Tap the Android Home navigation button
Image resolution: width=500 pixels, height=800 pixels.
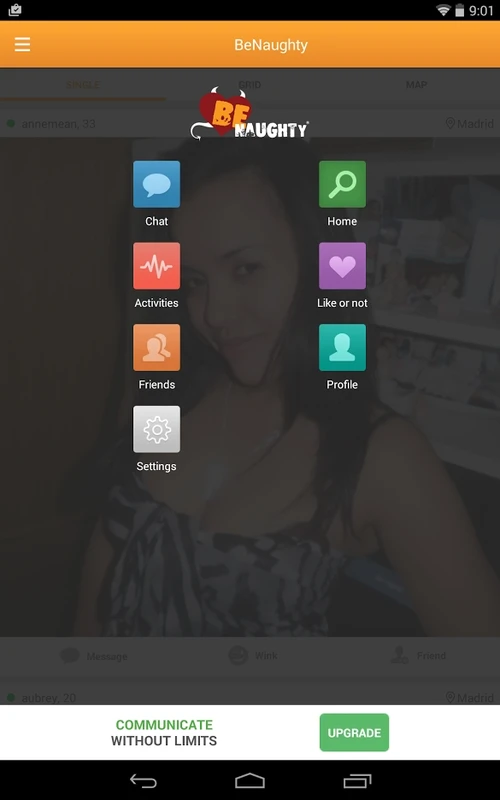tap(249, 781)
